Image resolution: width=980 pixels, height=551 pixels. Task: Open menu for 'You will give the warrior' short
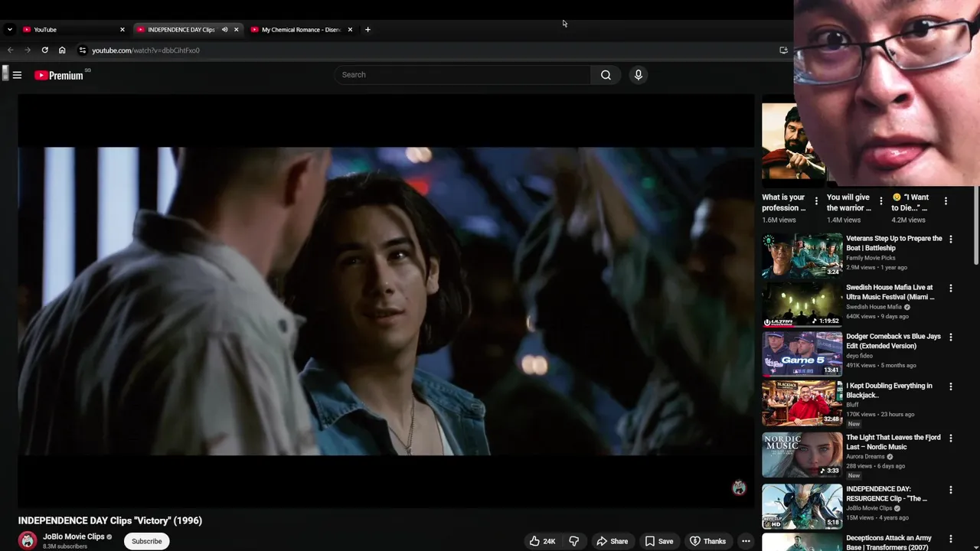tap(880, 201)
